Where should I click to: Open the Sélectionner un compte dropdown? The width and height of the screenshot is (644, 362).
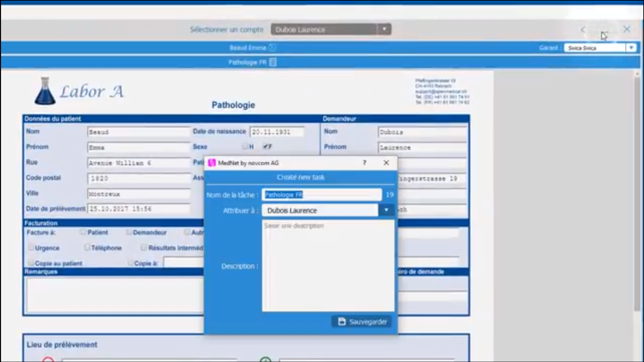(x=384, y=29)
